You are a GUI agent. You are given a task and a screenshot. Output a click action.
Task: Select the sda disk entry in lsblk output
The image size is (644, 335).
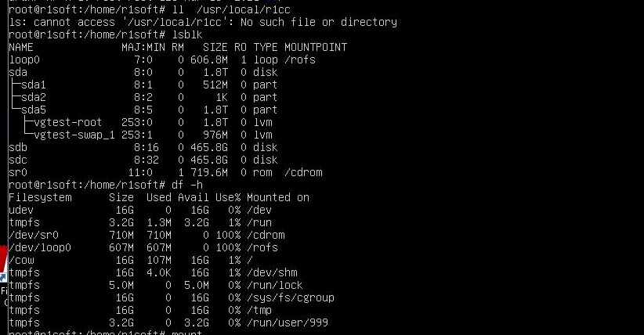(x=18, y=72)
